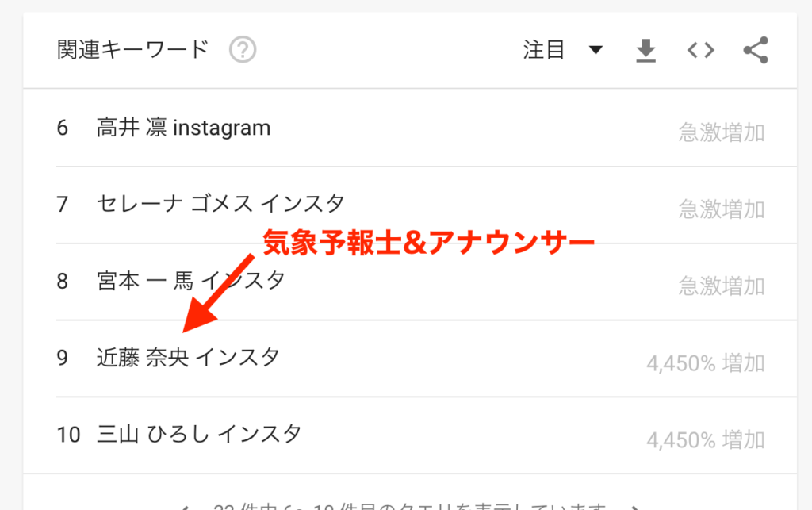Click 急激増加 label on row 6
This screenshot has width=812, height=510.
[x=722, y=132]
